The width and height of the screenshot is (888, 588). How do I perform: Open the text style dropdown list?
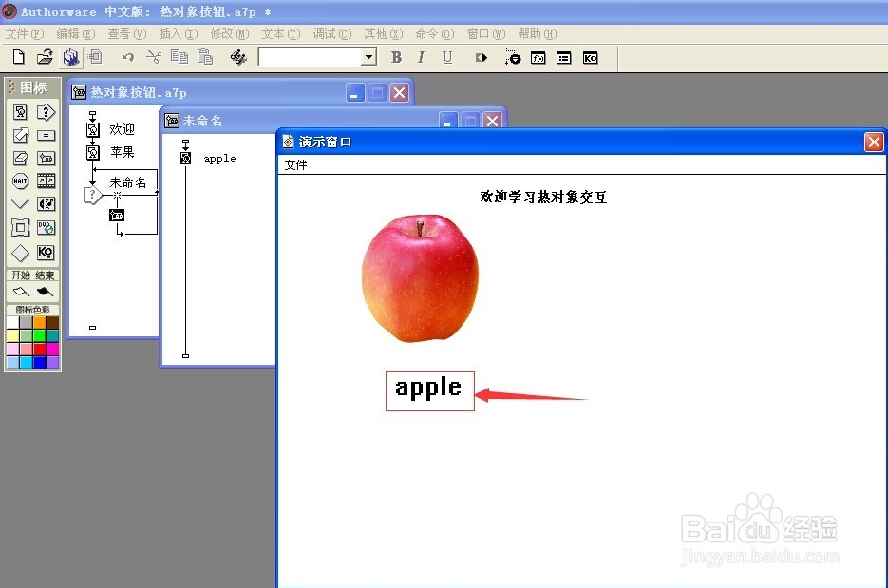tap(369, 58)
